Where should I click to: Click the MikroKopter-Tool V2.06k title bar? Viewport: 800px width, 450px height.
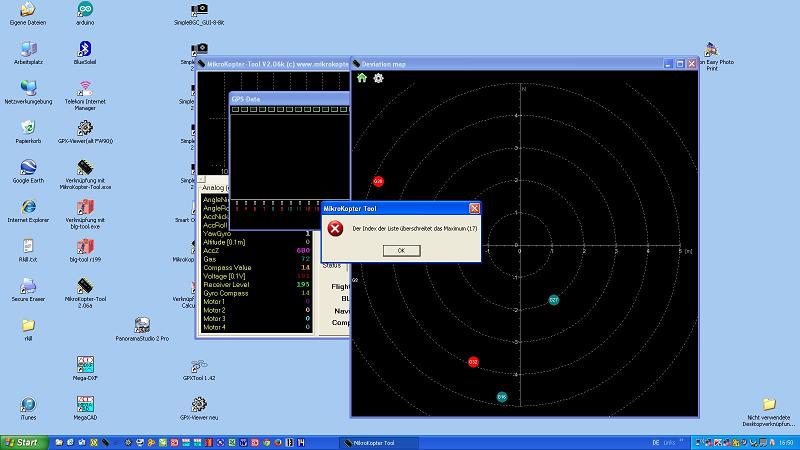[x=273, y=64]
